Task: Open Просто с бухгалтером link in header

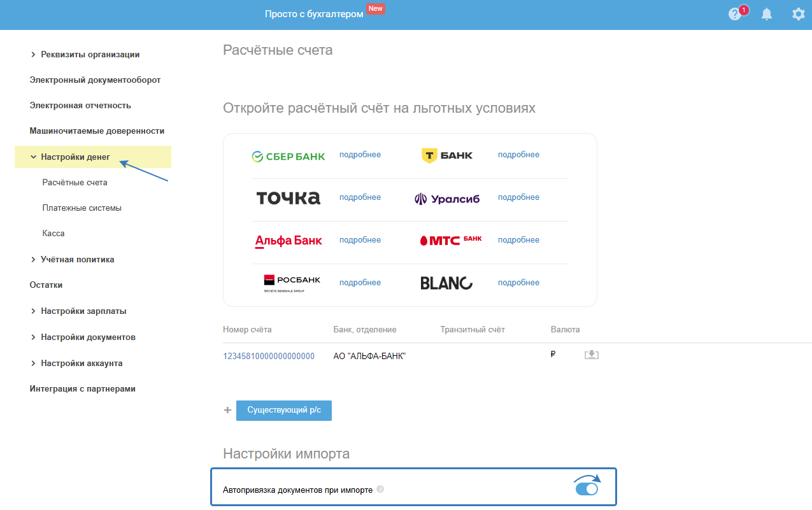Action: tap(314, 14)
